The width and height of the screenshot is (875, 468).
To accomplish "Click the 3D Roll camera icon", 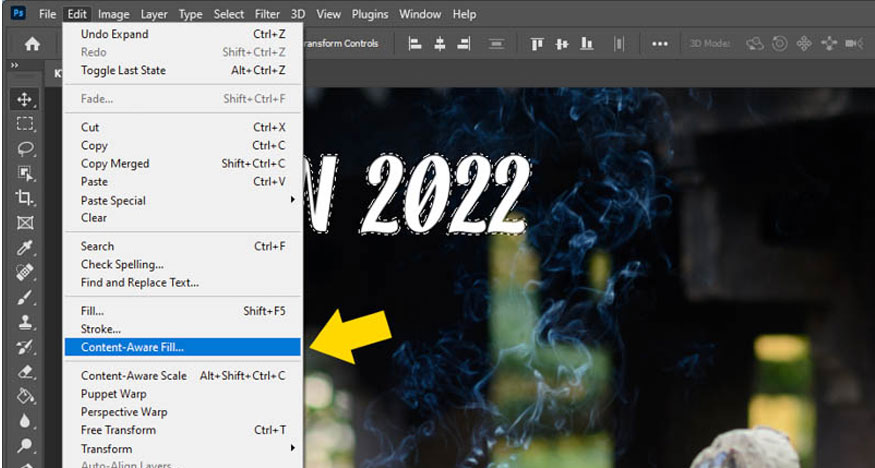I will click(780, 44).
